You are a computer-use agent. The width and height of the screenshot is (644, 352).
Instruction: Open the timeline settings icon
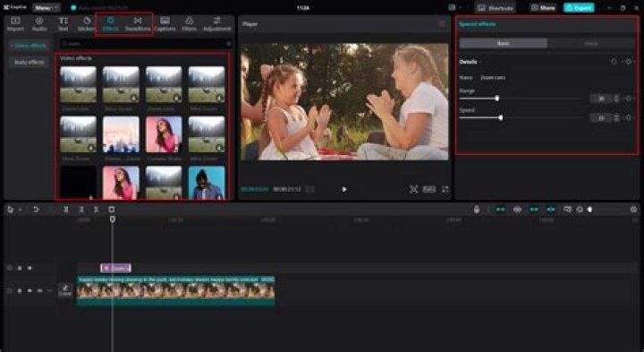click(634, 210)
